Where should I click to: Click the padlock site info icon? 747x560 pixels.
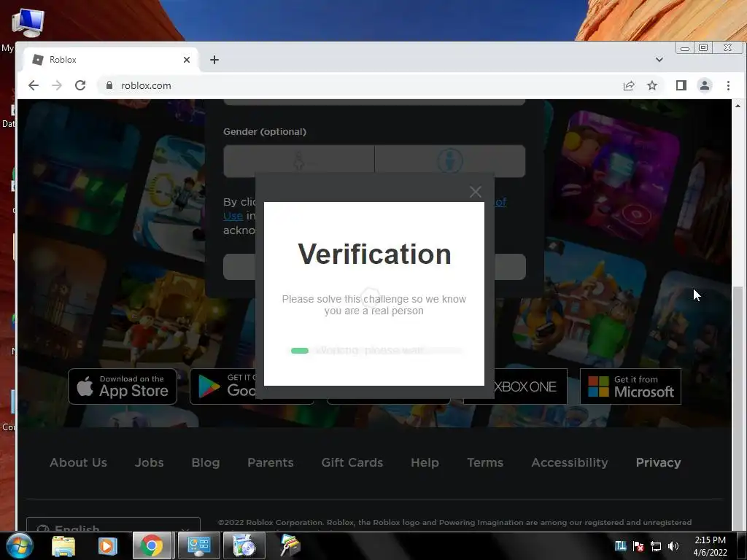109,85
